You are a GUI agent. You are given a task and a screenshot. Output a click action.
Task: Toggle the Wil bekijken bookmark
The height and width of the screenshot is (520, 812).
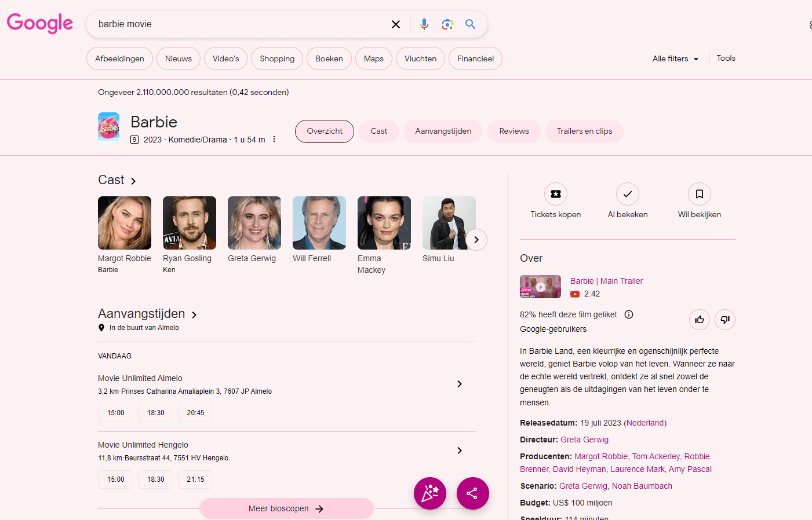[700, 194]
